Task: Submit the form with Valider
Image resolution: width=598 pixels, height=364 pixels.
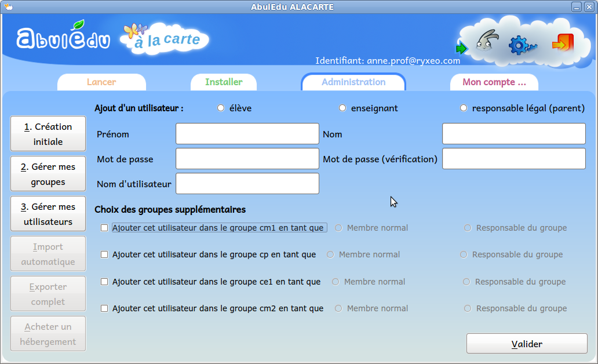Action: [x=527, y=344]
